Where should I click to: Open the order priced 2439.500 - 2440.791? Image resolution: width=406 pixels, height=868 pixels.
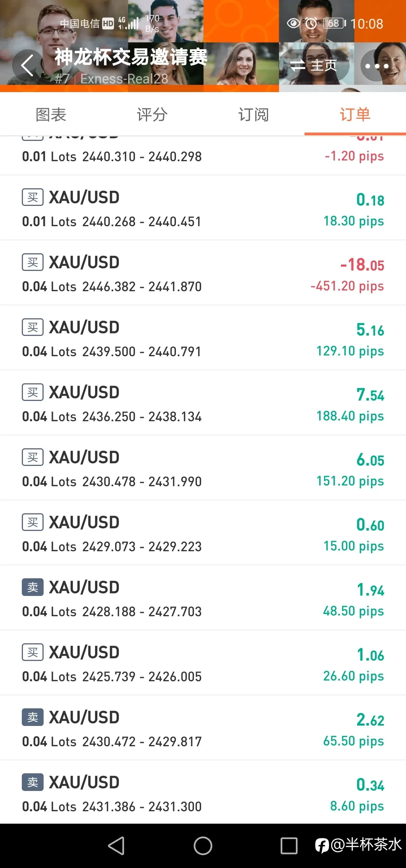[203, 338]
